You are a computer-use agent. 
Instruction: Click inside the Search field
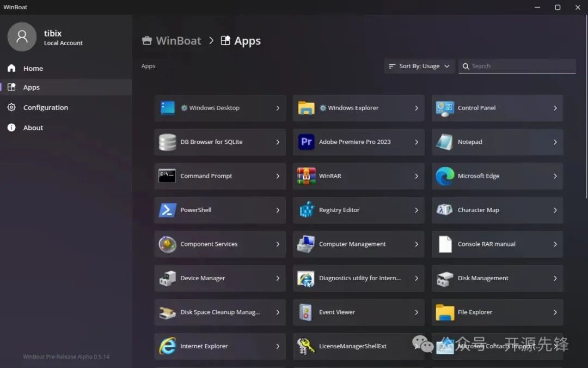point(517,66)
